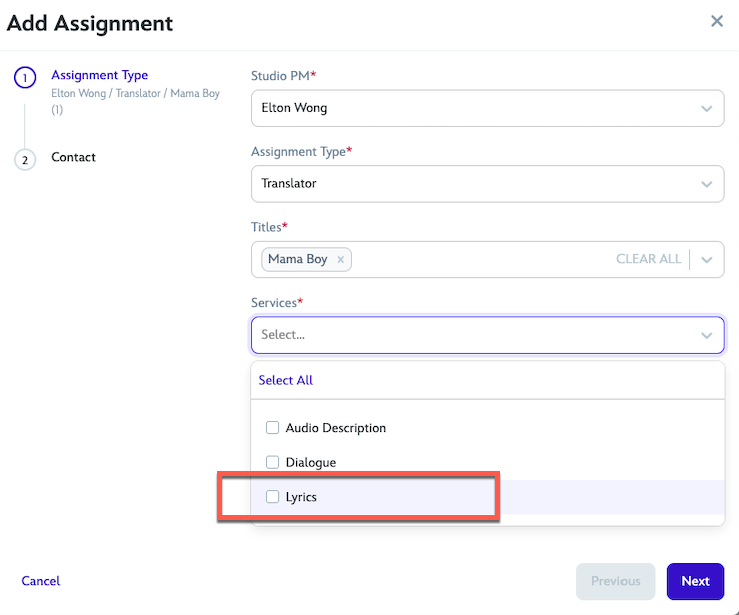Select the Lyrics option label
This screenshot has width=739, height=615.
click(301, 497)
